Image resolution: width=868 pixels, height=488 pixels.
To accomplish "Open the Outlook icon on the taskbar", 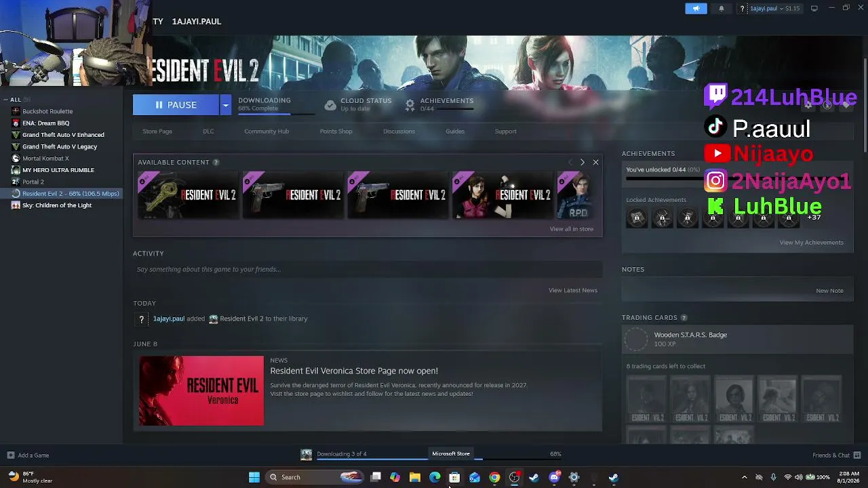I will pos(475,477).
